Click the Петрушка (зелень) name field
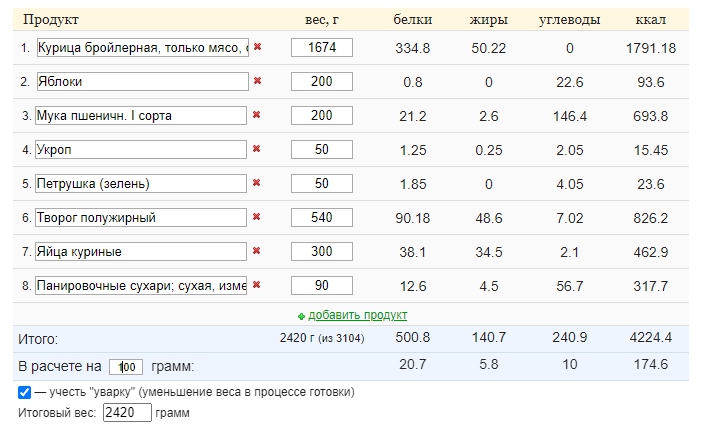The image size is (714, 425). coord(141,184)
